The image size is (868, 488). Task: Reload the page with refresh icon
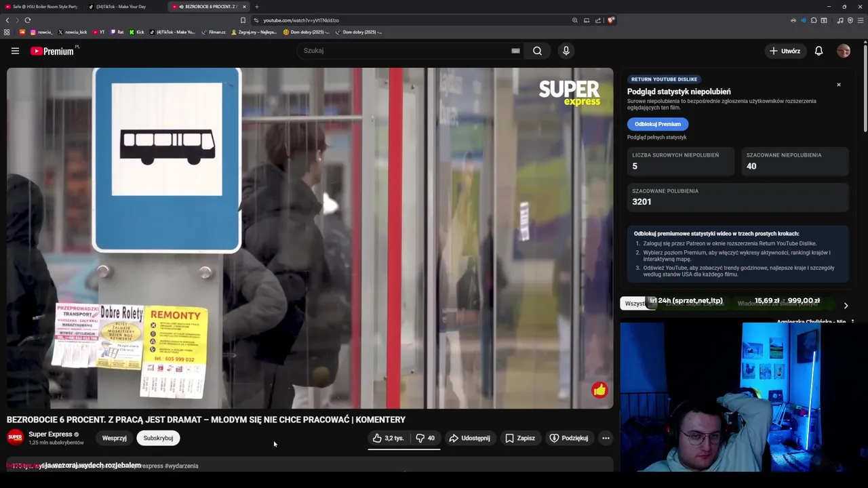point(28,20)
